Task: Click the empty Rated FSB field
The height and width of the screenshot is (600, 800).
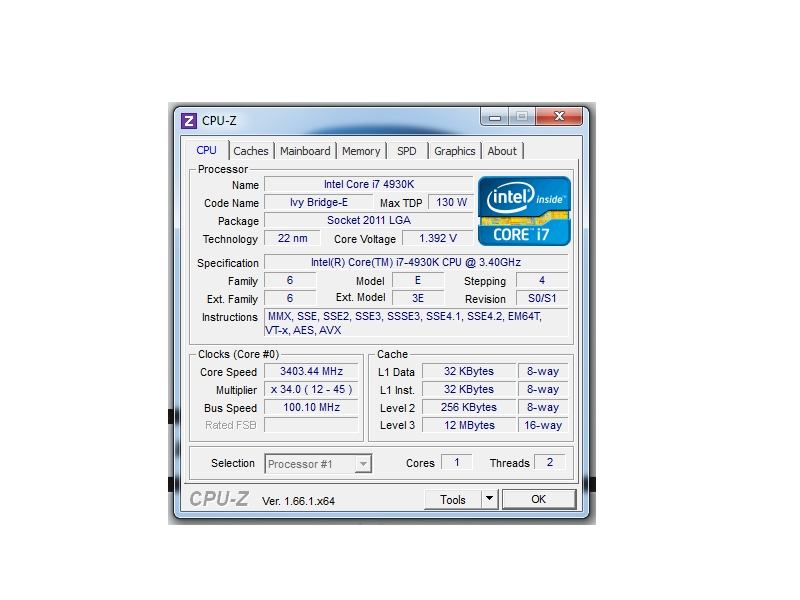Action: tap(311, 425)
